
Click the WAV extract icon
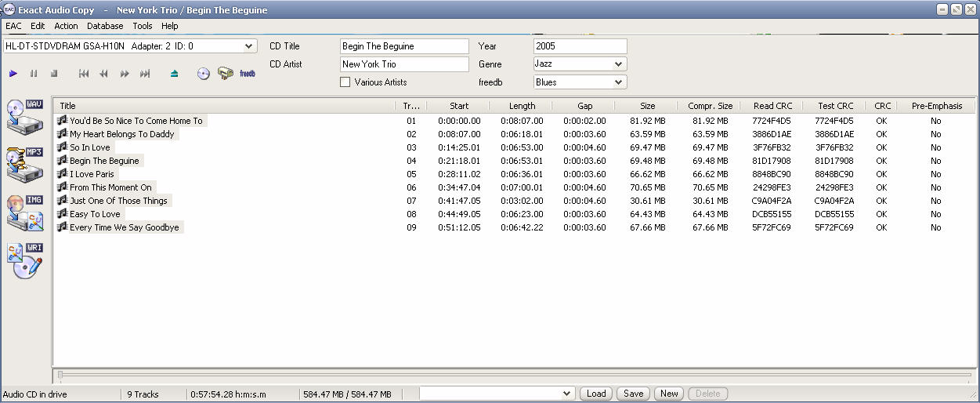pos(24,118)
